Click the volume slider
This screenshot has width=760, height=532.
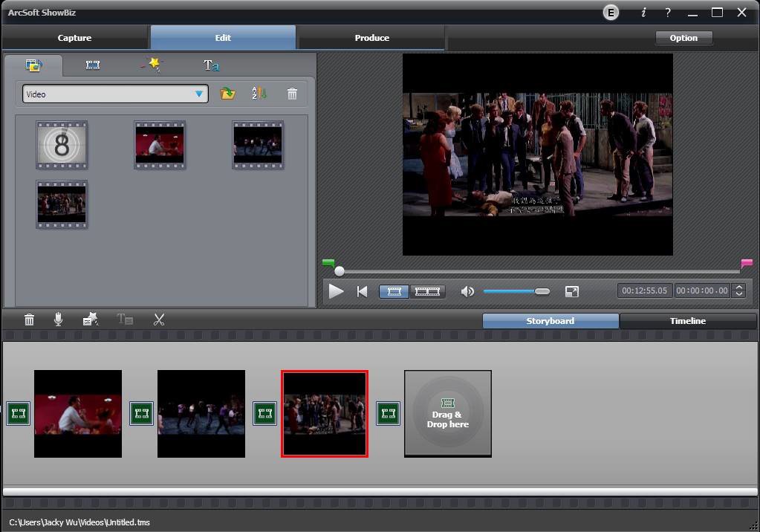click(516, 291)
